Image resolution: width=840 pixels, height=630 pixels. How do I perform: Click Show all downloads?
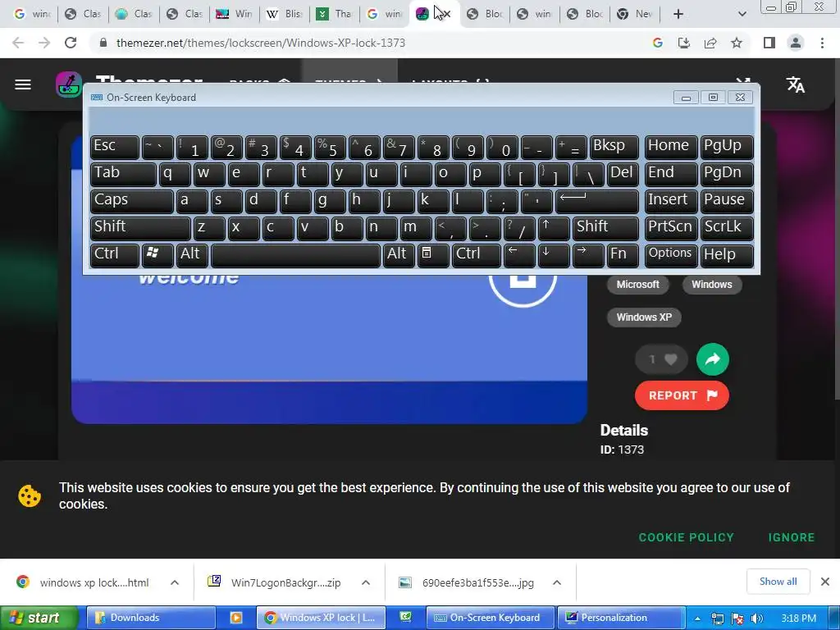coord(778,582)
